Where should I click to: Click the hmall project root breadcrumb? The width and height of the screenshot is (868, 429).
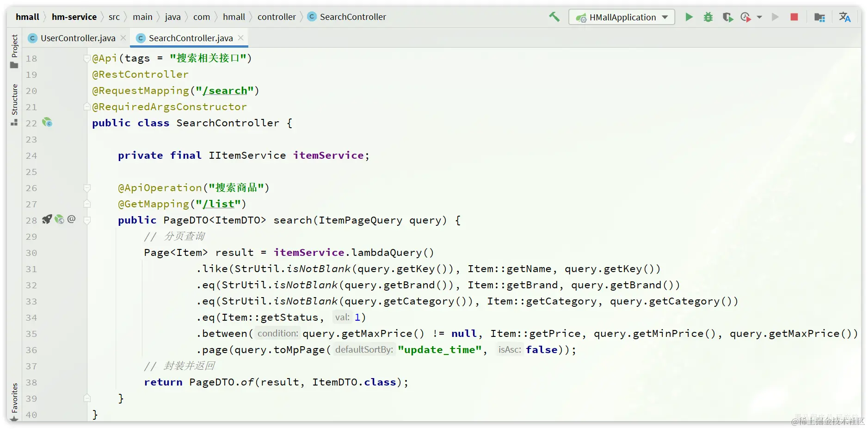click(27, 17)
